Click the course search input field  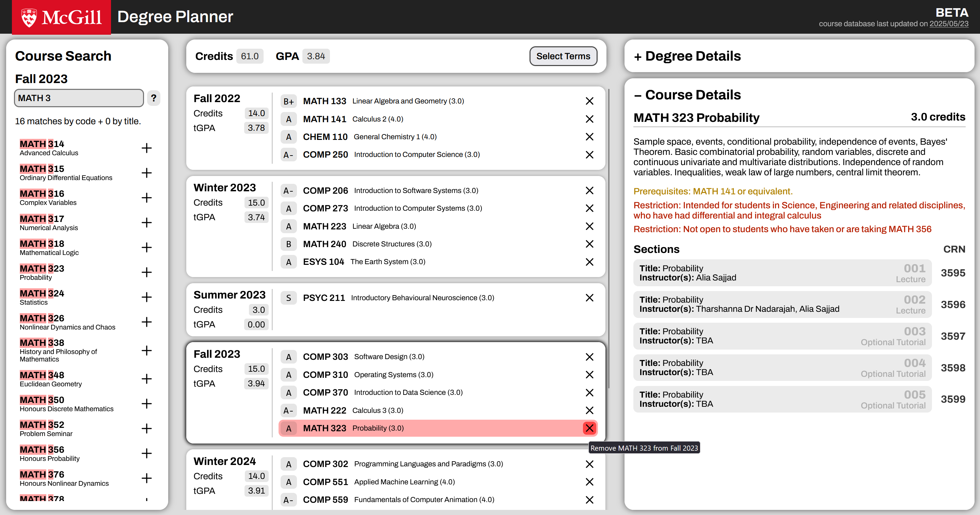tap(79, 98)
